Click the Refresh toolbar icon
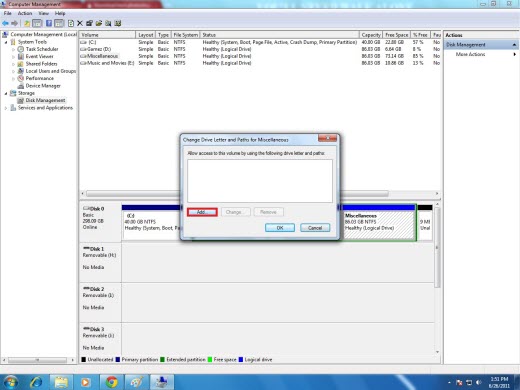 click(71, 23)
